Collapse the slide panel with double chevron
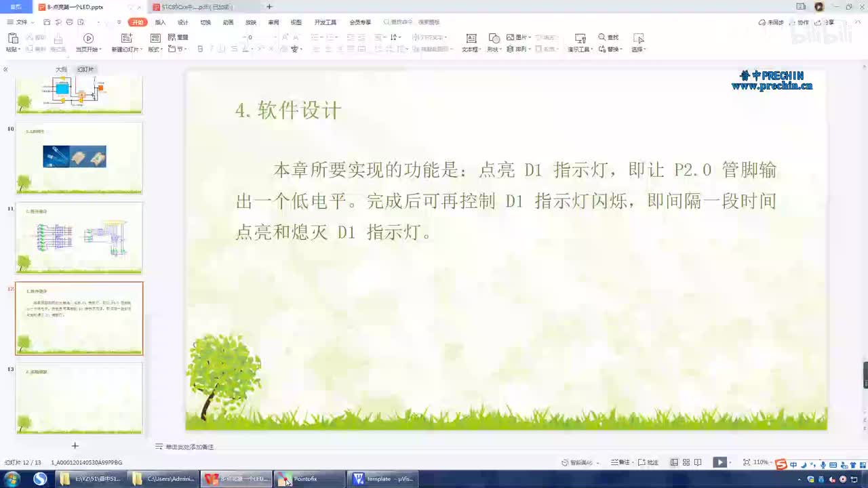 (x=5, y=69)
